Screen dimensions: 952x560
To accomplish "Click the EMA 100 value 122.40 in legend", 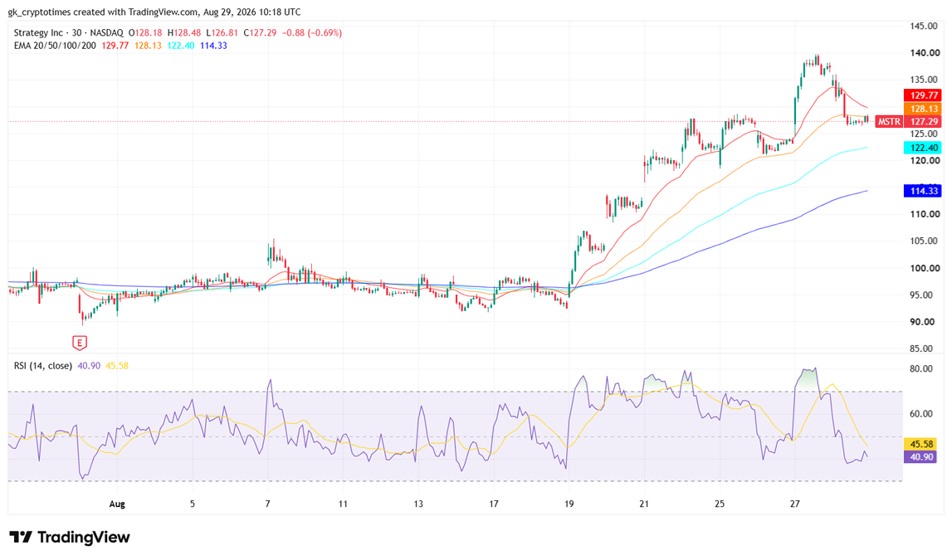I will [181, 46].
